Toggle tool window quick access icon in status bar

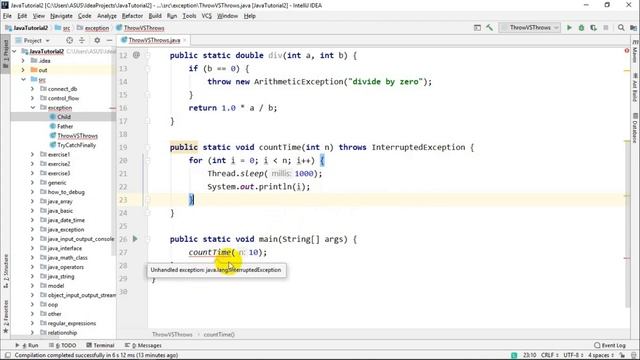(7, 355)
